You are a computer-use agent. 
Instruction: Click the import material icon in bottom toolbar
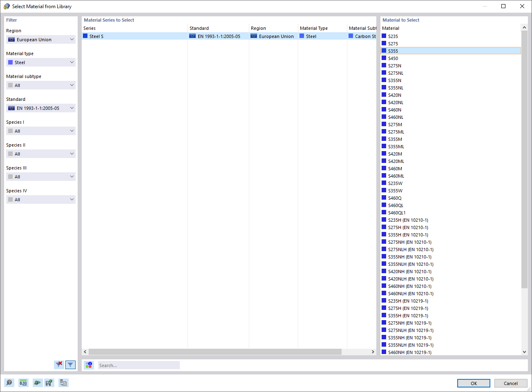point(37,383)
